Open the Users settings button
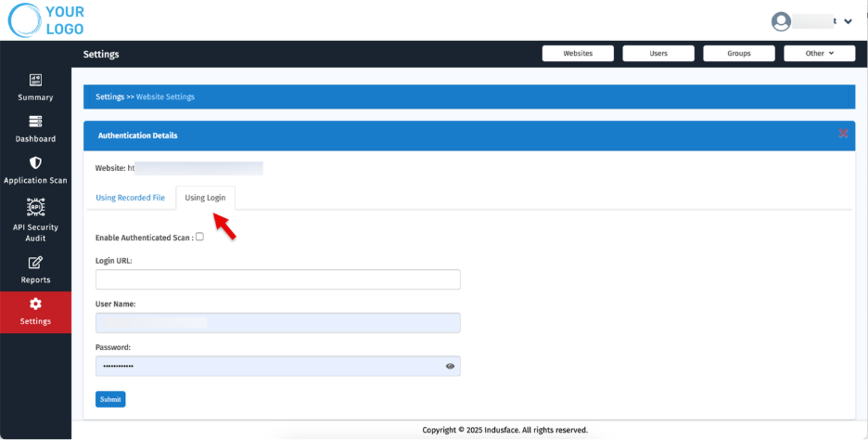 click(658, 53)
